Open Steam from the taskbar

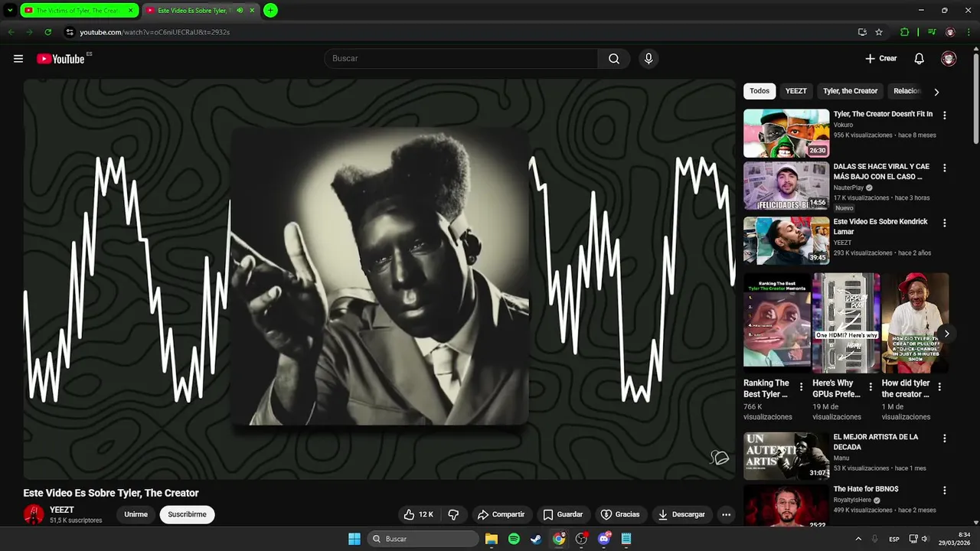point(536,539)
